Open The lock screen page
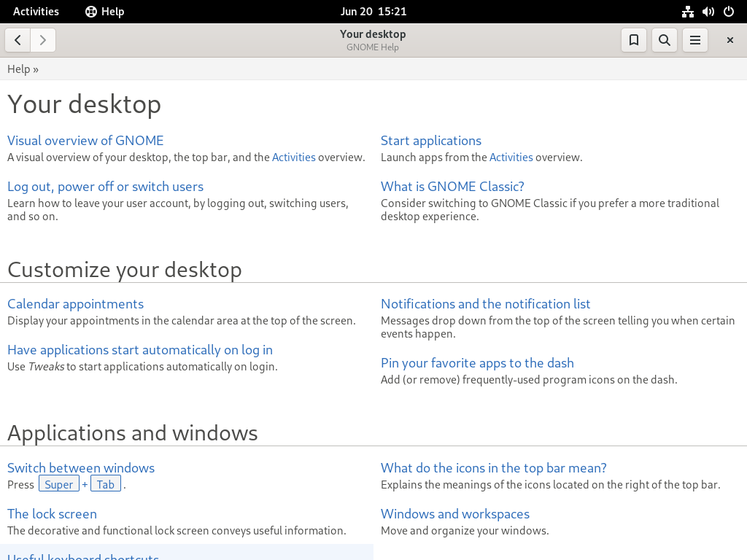 pyautogui.click(x=52, y=514)
